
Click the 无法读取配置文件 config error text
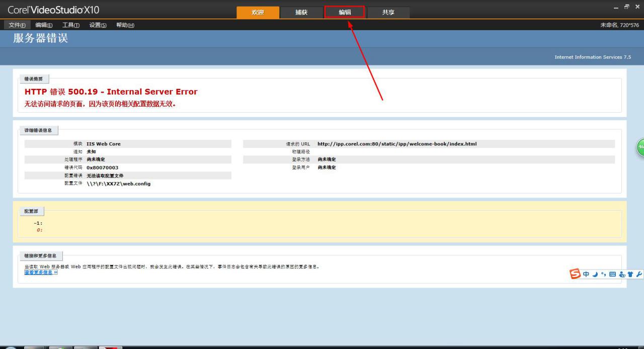tap(105, 176)
